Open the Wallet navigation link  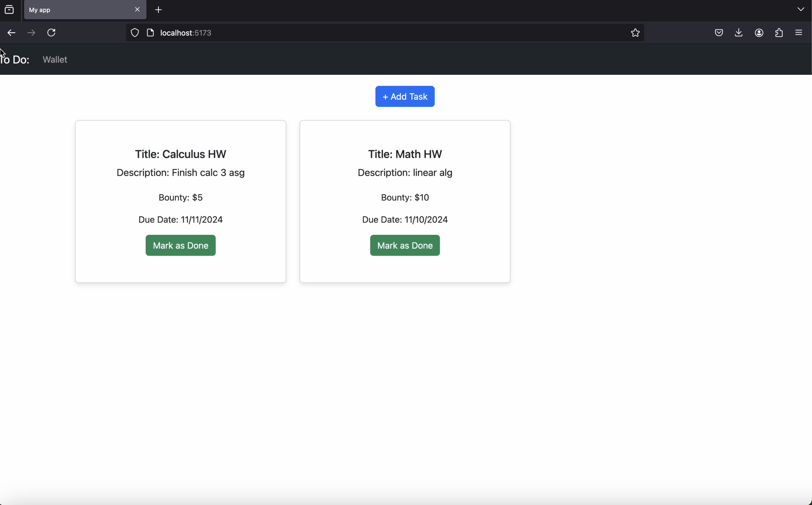(x=55, y=60)
